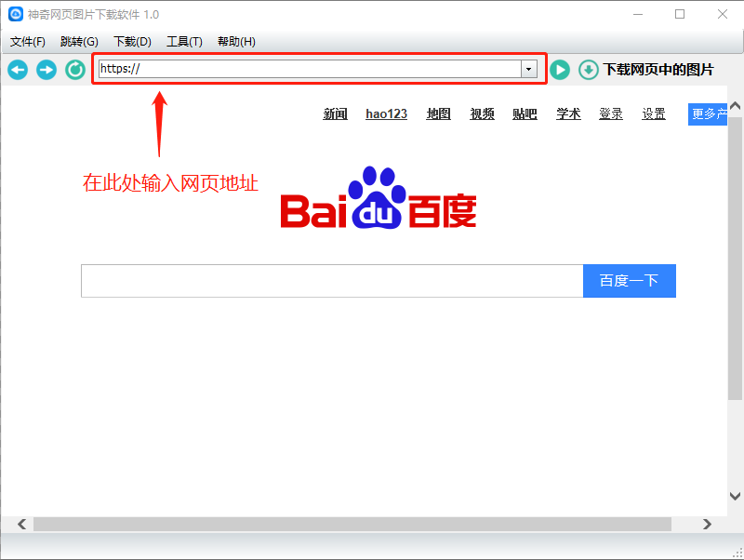Open the 帮助(H) menu
744x560 pixels.
[236, 41]
